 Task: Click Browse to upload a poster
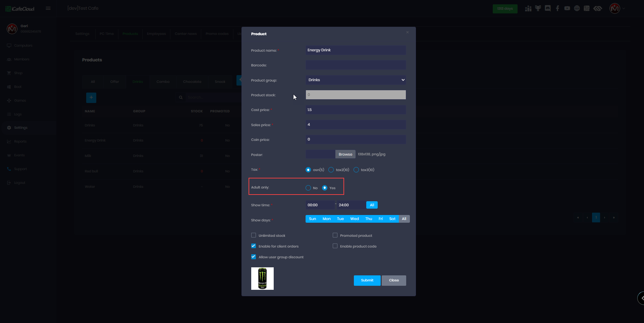(345, 154)
